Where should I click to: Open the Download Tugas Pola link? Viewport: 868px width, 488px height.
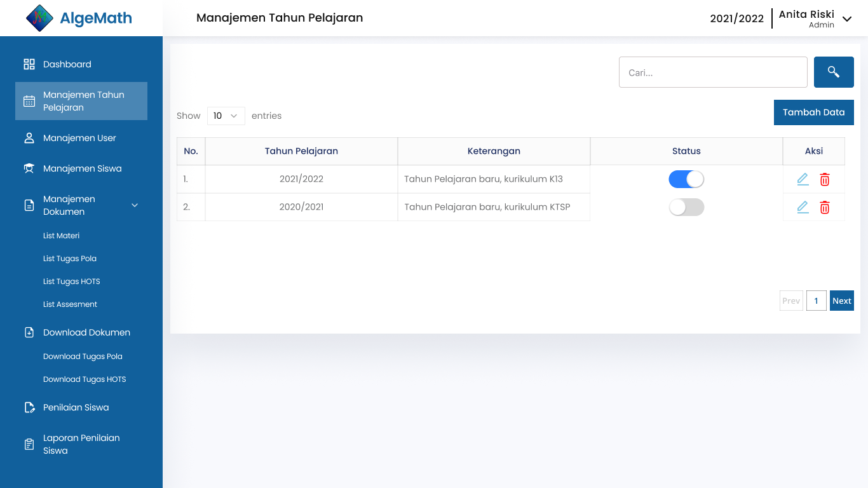83,356
